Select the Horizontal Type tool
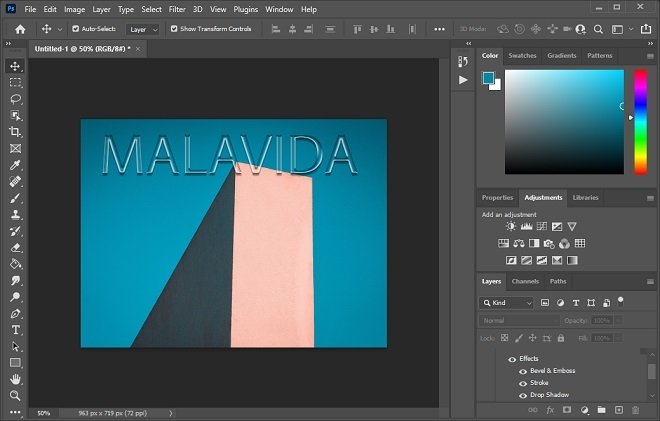The width and height of the screenshot is (660, 421). (x=15, y=330)
